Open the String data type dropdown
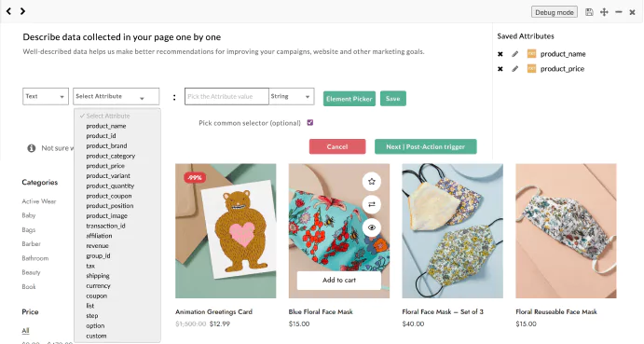 point(292,97)
